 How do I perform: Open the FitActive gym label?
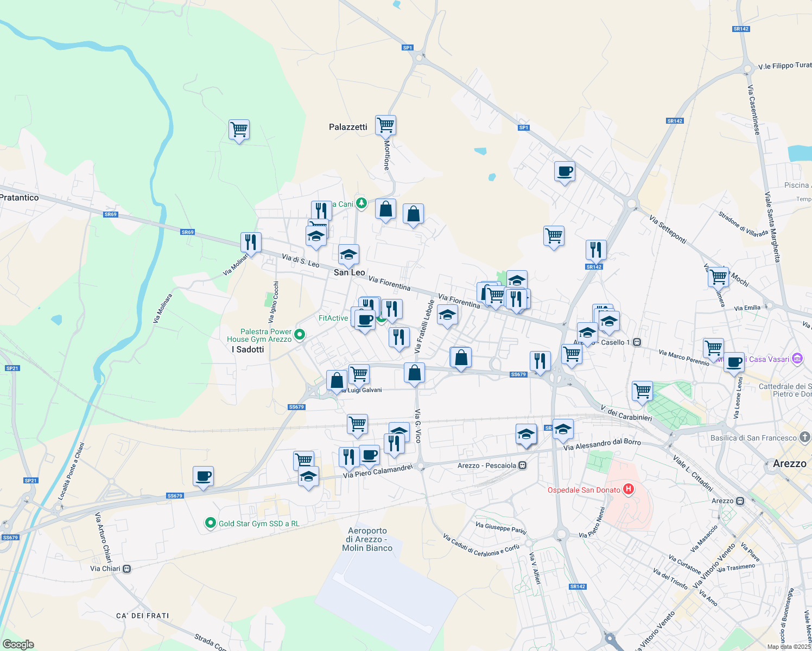pyautogui.click(x=332, y=318)
